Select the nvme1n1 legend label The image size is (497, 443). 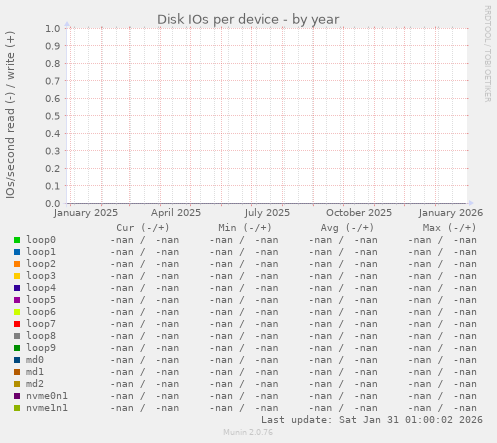47,408
